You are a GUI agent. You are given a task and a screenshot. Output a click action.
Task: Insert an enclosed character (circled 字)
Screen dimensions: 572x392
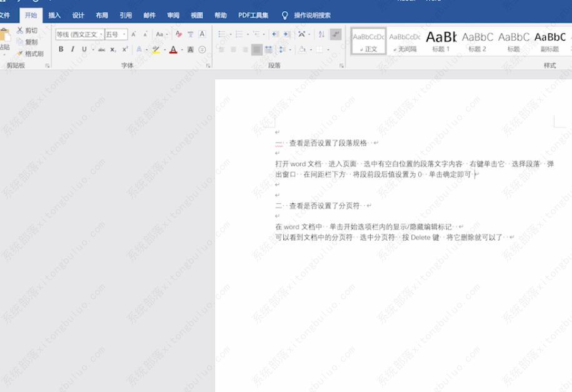click(202, 49)
